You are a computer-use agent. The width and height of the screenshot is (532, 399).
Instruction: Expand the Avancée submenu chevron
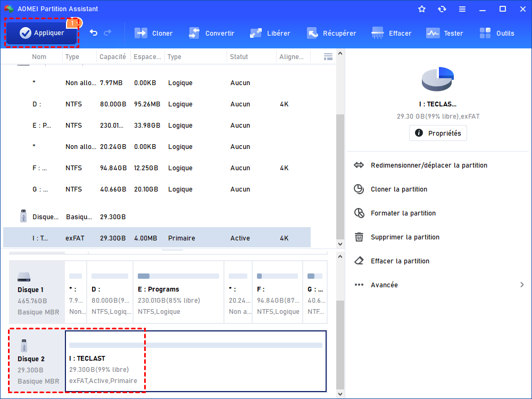pyautogui.click(x=522, y=285)
